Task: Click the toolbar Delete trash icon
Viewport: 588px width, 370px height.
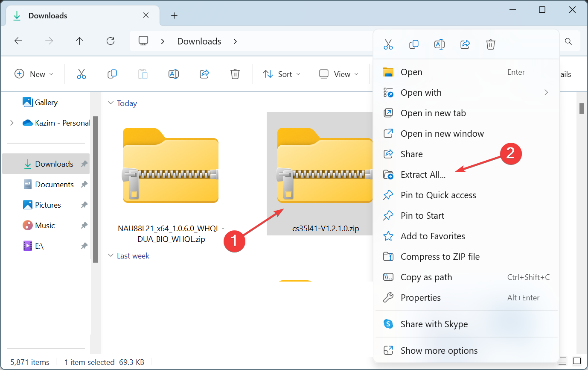Action: click(x=235, y=74)
